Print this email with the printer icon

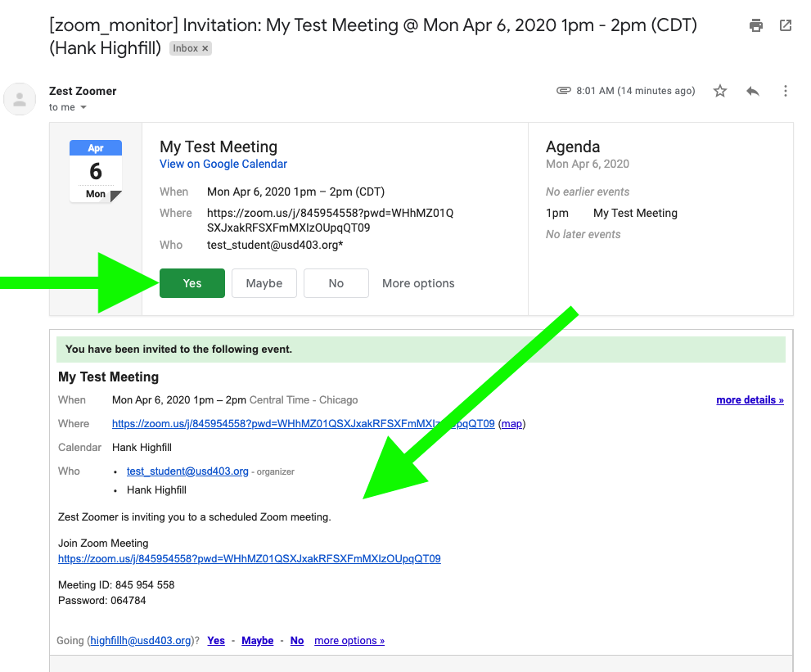tap(755, 25)
